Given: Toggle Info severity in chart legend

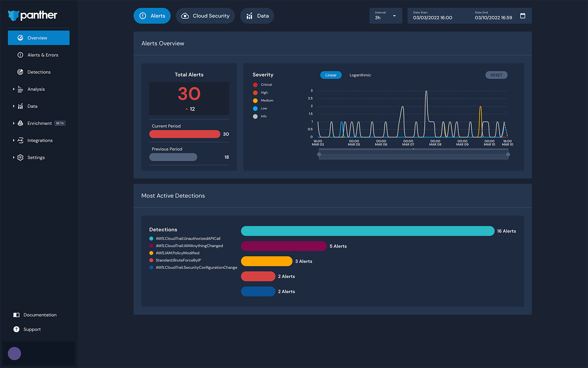Looking at the screenshot, I should tap(255, 116).
